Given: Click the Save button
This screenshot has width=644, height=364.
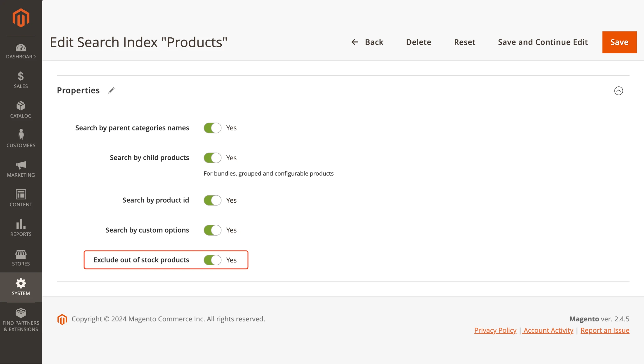Looking at the screenshot, I should (619, 42).
